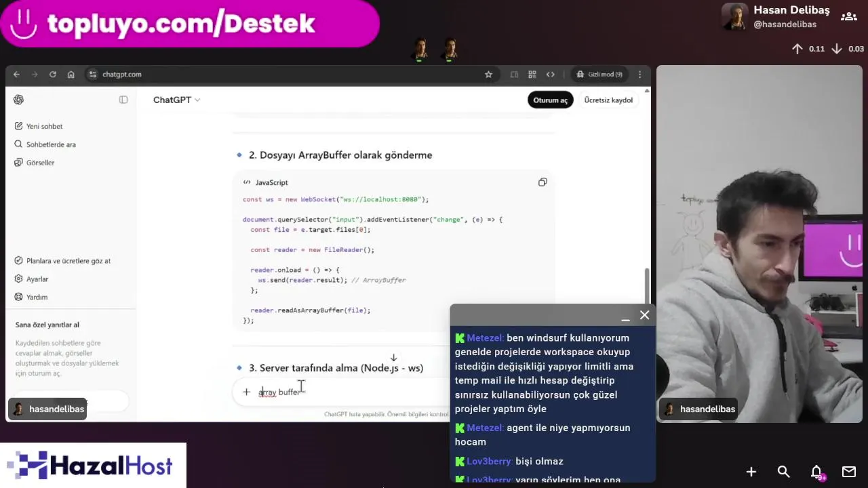Open the code brackets extension icon
Viewport: 868px width, 488px height.
[551, 75]
